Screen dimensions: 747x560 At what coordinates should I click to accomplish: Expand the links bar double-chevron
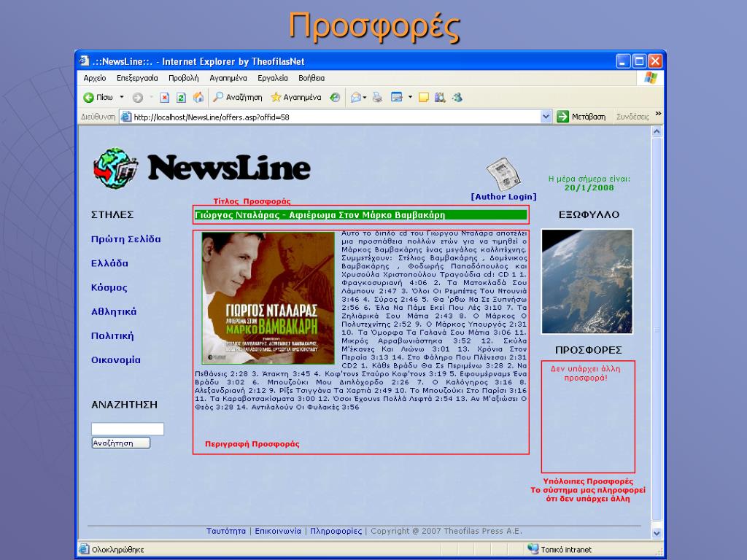pos(658,113)
